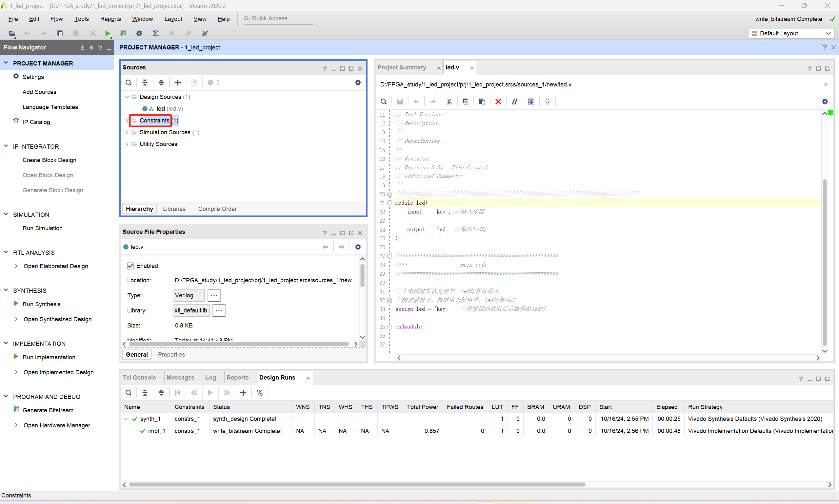Image resolution: width=839 pixels, height=504 pixels.
Task: Switch to the Tcl Console tab
Action: pos(139,377)
